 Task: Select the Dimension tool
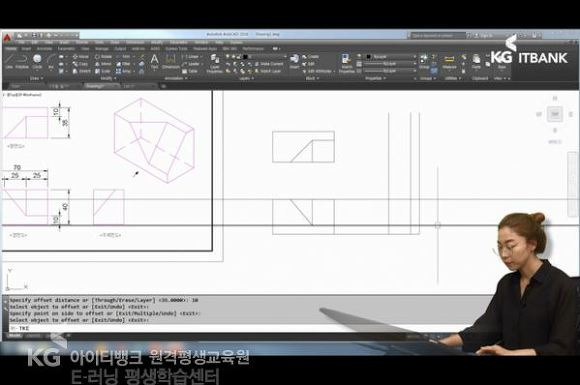coord(170,61)
